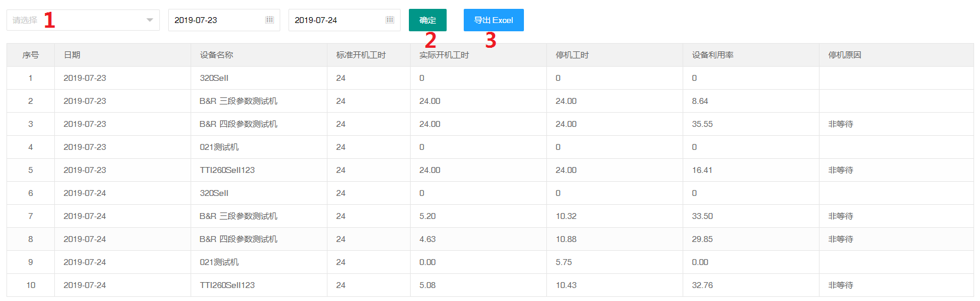Click the 日期 column header

(72, 55)
